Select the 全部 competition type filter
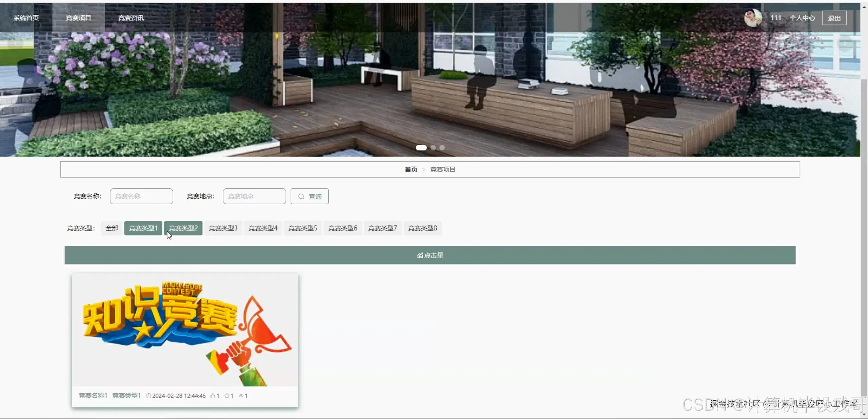The image size is (868, 419). click(112, 228)
